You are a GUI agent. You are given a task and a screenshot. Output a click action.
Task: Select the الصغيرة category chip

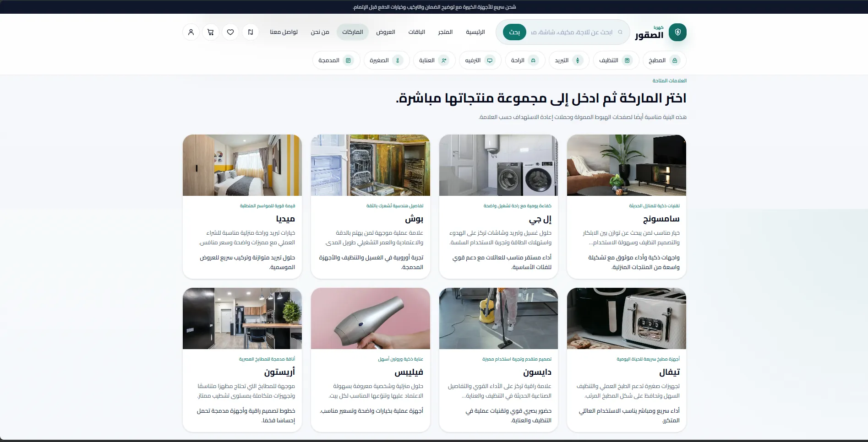(x=386, y=60)
